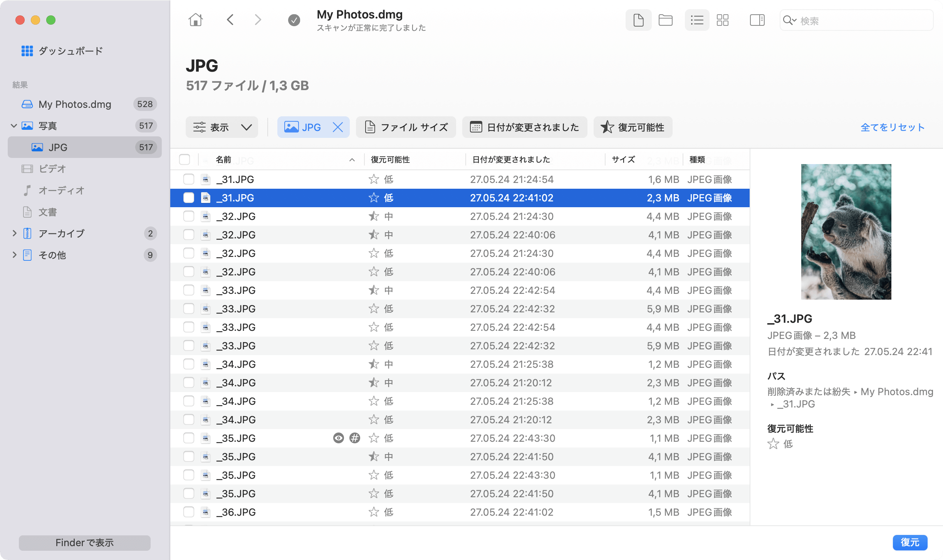Click ダッシュボード label in sidebar
Screen dimensions: 943x560
(71, 51)
